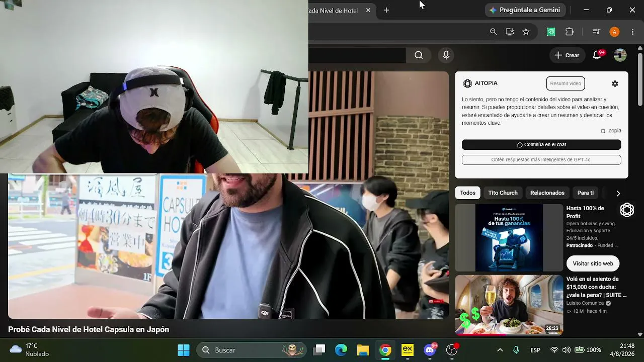Select the Relacionados filter chip

(547, 193)
